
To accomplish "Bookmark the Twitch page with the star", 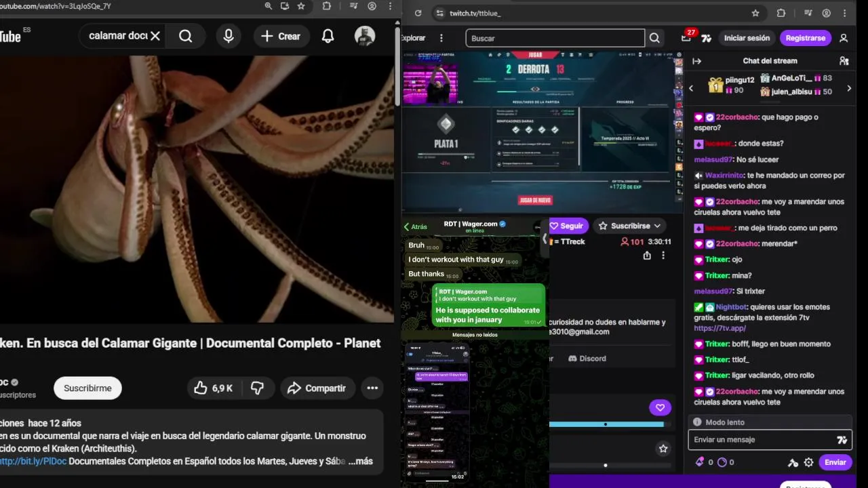I will point(755,13).
